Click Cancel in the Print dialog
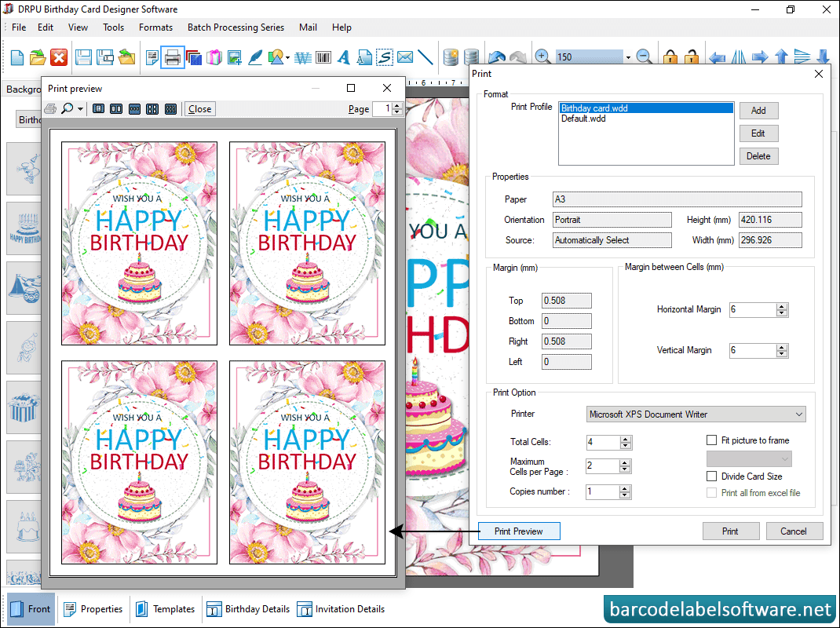Viewport: 840px width, 628px height. point(794,531)
